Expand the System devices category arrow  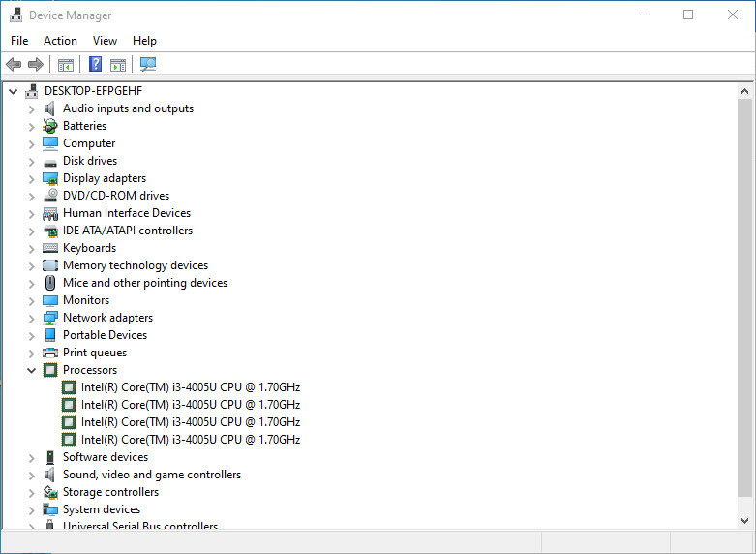[x=31, y=509]
